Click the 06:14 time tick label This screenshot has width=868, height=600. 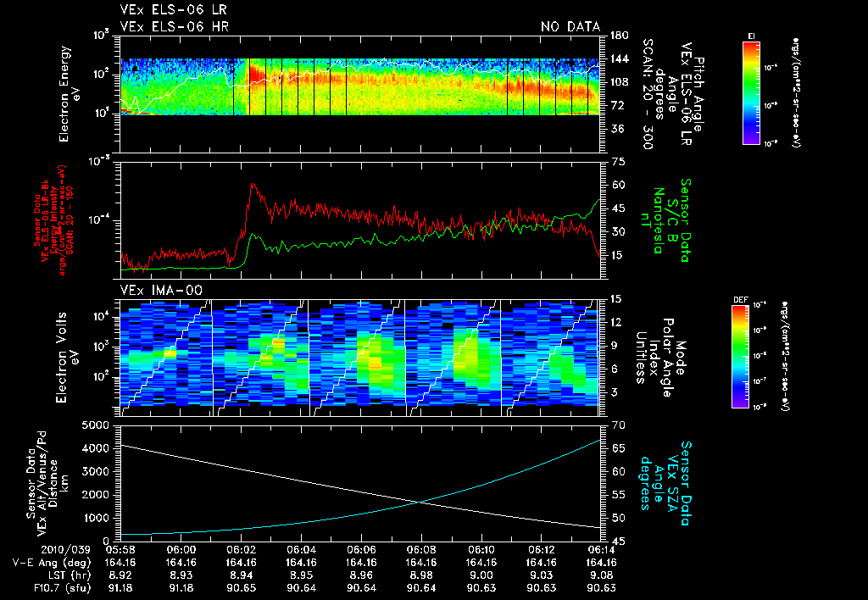(602, 549)
